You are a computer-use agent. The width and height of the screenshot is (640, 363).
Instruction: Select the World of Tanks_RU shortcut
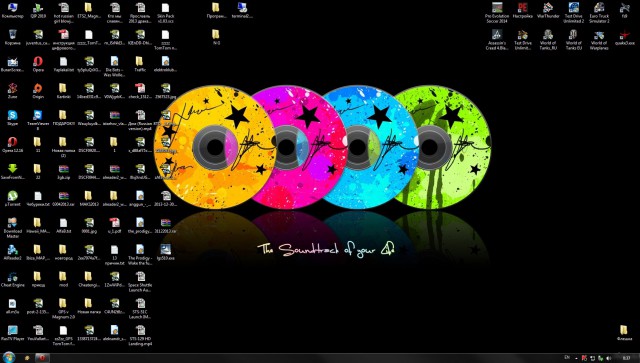pyautogui.click(x=548, y=40)
